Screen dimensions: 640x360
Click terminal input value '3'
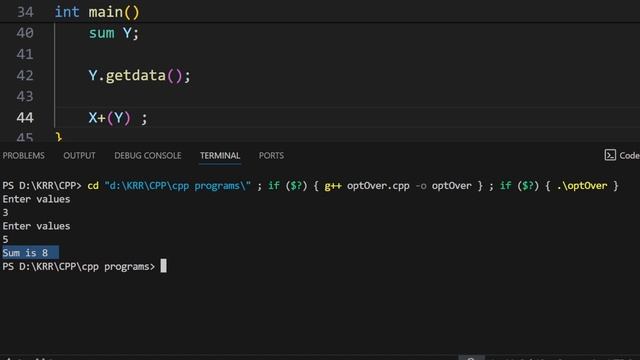pos(5,213)
